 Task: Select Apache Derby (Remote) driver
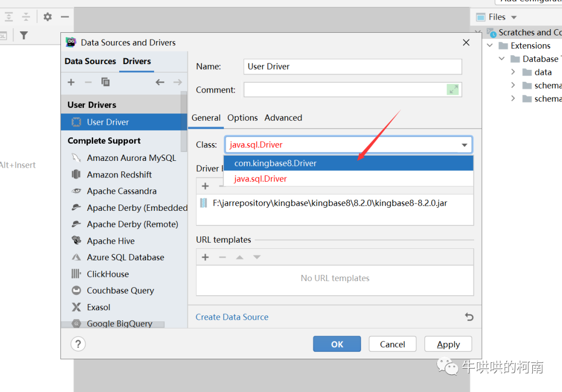(124, 224)
